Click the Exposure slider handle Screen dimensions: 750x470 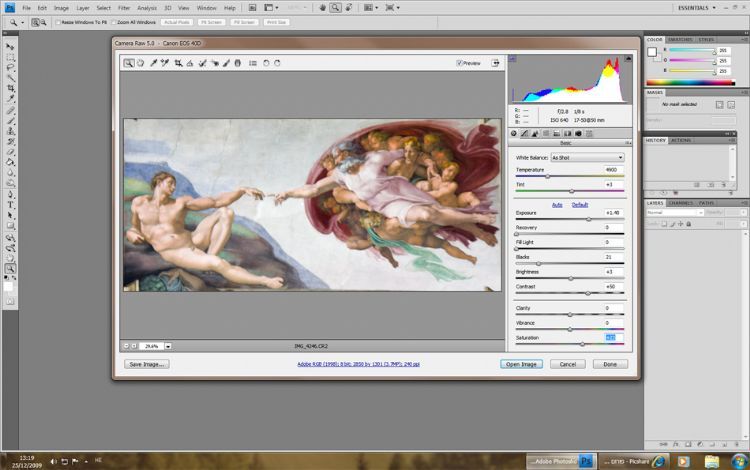[588, 219]
